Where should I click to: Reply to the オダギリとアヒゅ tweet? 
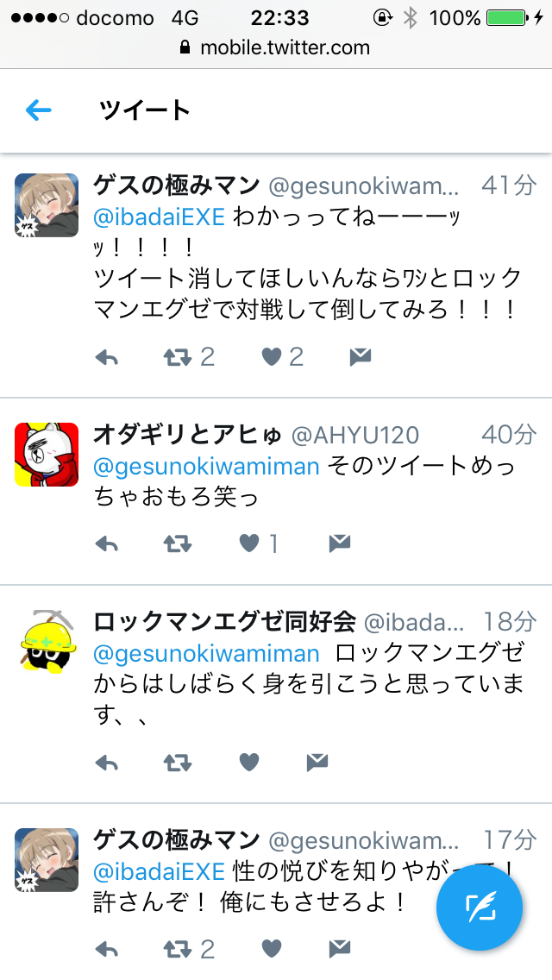[x=107, y=543]
